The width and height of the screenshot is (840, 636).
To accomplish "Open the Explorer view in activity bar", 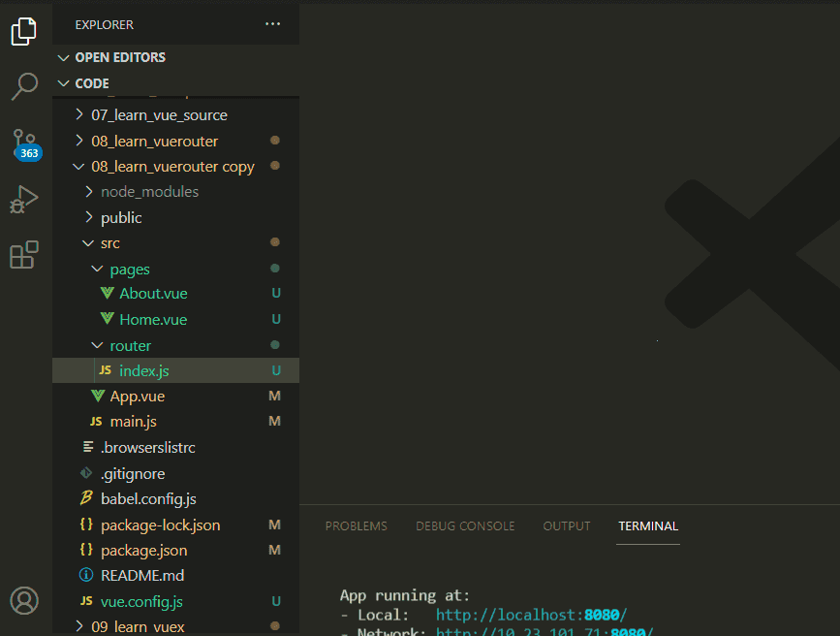I will tap(24, 31).
